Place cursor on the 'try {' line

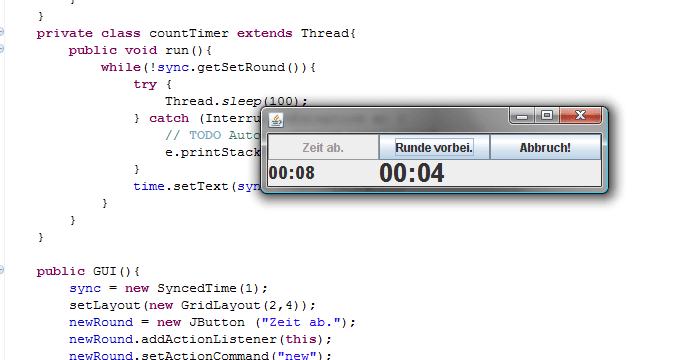point(152,84)
